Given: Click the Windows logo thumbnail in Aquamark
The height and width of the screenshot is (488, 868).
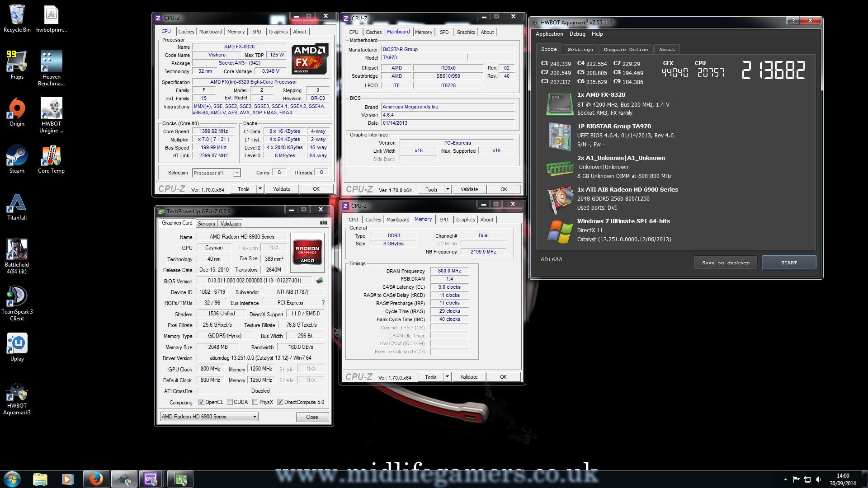Looking at the screenshot, I should click(x=560, y=231).
